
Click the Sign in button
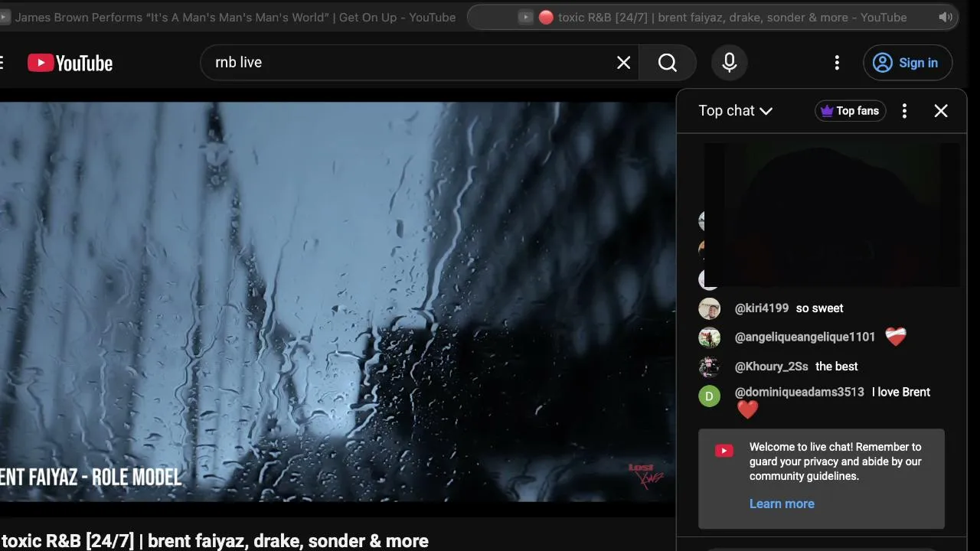(907, 63)
